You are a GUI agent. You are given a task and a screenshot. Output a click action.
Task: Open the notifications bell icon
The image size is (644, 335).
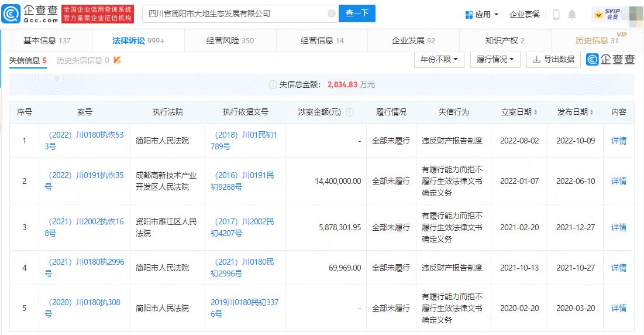click(572, 14)
